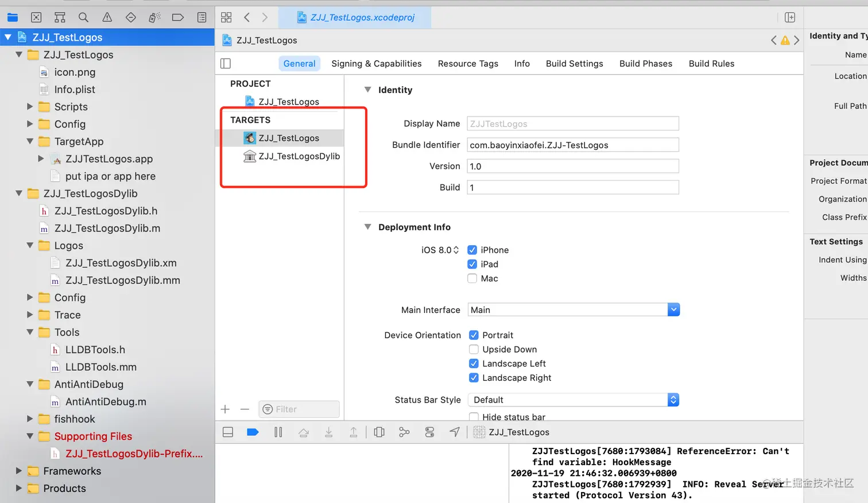This screenshot has height=503, width=868.
Task: Enable the Mac device checkbox
Action: click(472, 278)
